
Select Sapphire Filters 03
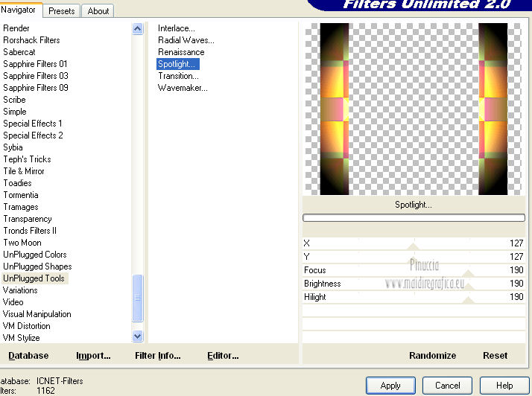click(35, 76)
